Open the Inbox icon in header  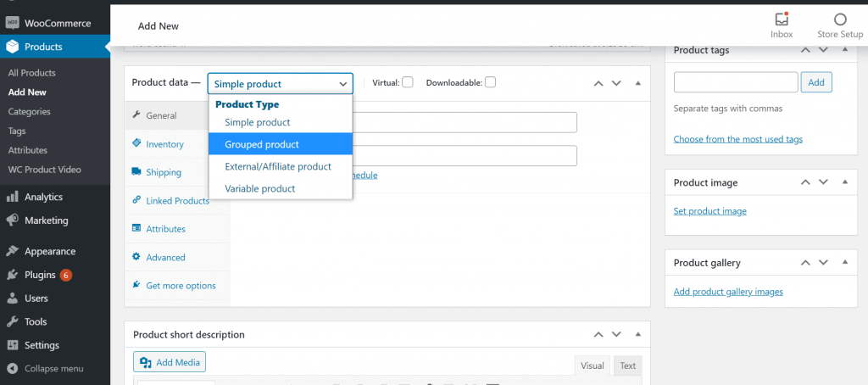pos(781,20)
